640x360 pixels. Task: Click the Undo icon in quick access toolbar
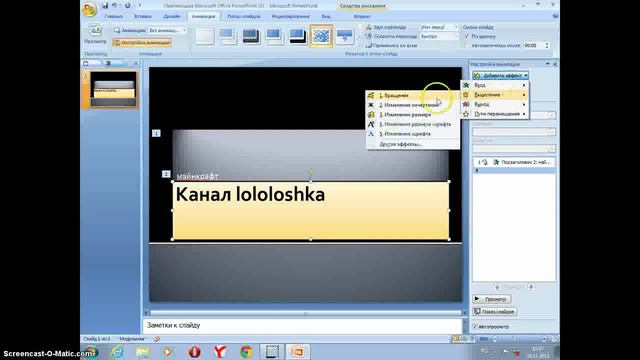point(115,6)
